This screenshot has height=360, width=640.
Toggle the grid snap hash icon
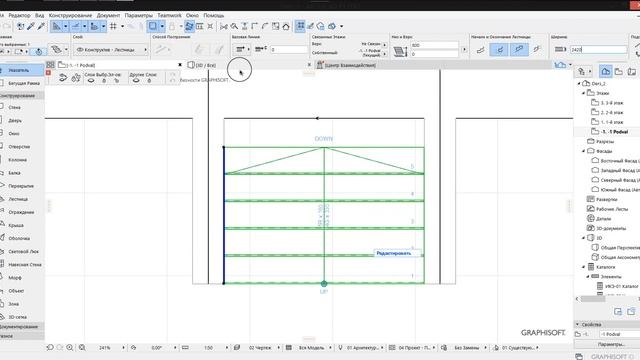pos(113,27)
